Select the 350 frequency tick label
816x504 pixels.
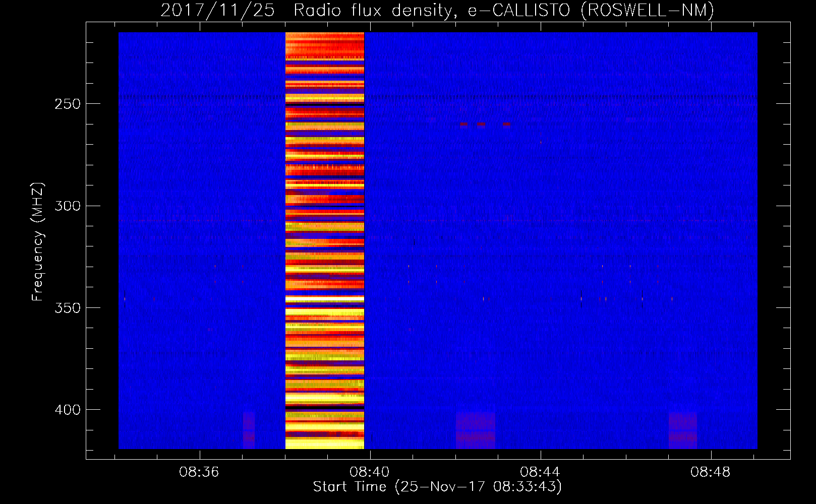[68, 307]
